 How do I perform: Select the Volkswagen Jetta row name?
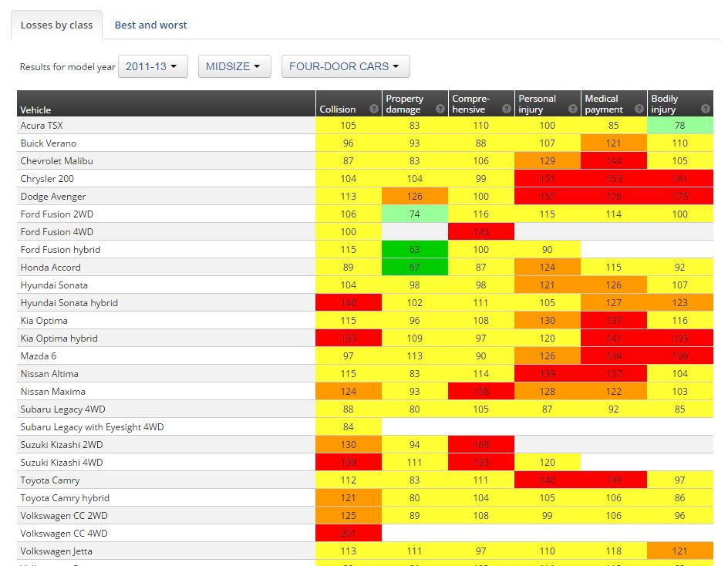tap(56, 551)
